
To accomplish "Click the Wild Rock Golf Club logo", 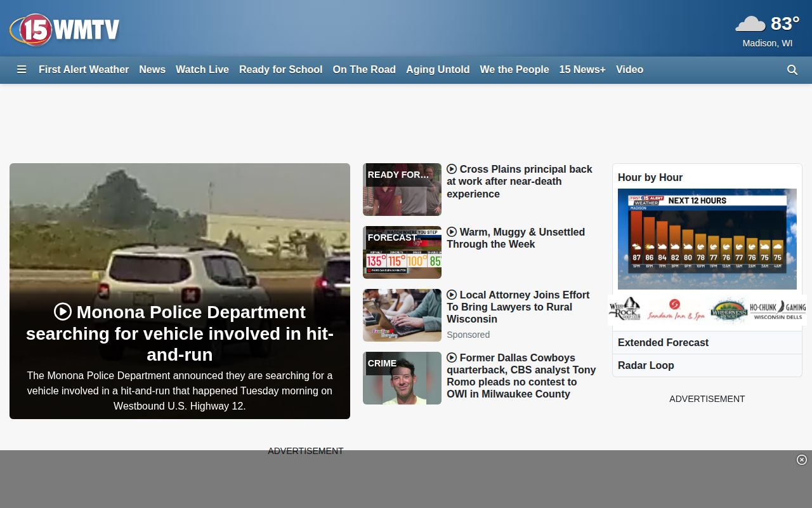I will [626, 310].
